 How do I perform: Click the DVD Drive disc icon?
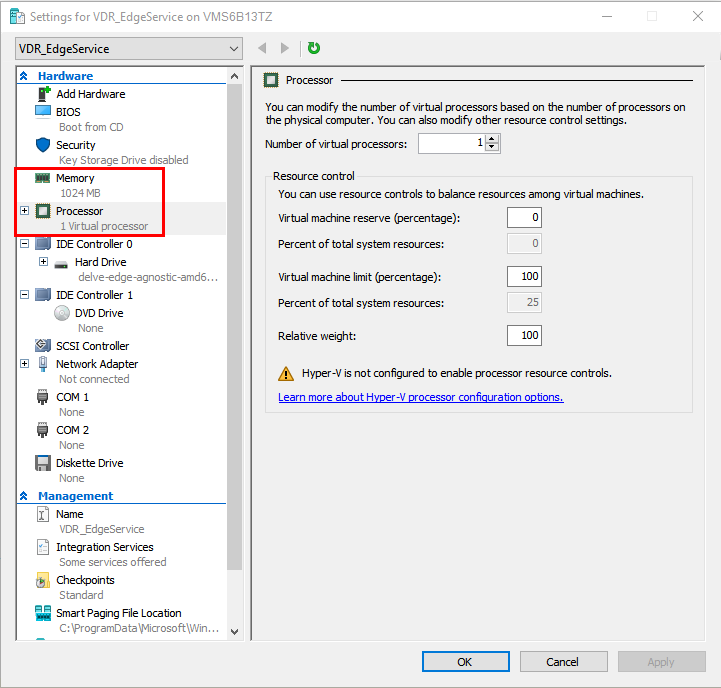point(62,313)
